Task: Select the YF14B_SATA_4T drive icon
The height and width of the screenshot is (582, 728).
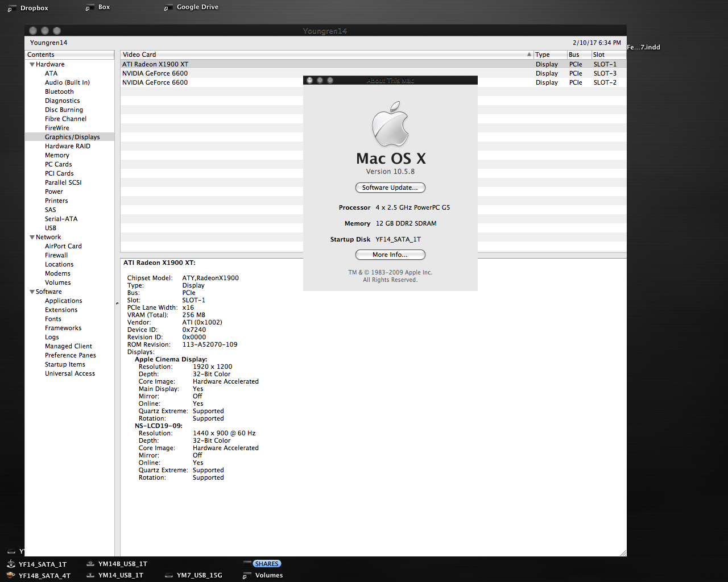Action: coord(11,575)
